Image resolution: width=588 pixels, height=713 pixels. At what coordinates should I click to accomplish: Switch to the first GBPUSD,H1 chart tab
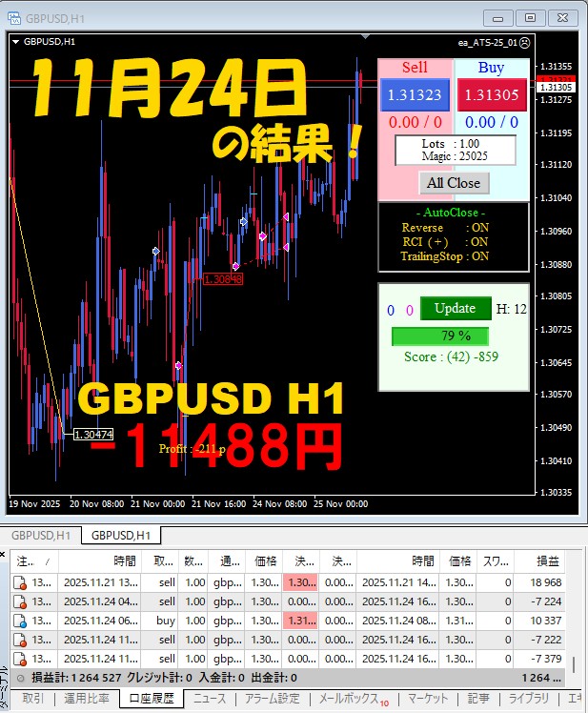coord(41,535)
